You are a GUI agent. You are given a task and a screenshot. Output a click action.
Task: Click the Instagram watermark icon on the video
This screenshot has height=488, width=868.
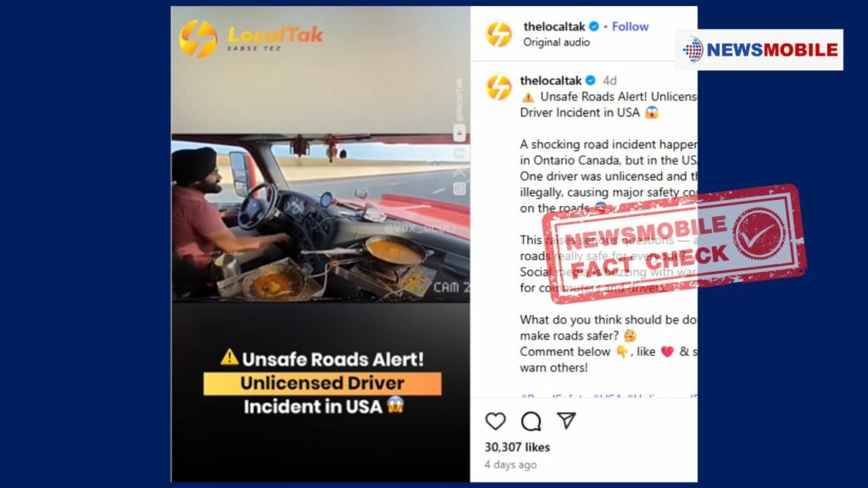pos(459,189)
